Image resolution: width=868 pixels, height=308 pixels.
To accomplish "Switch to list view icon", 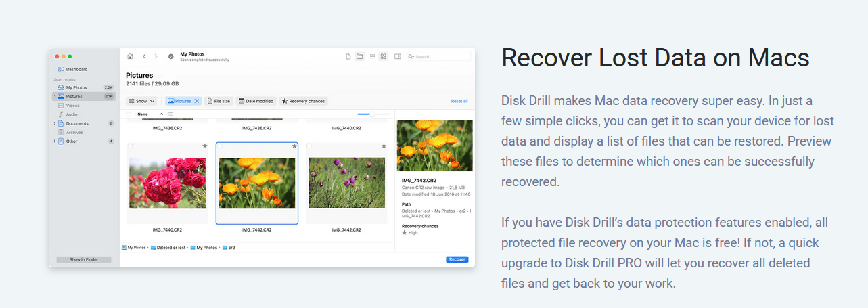I will click(373, 56).
